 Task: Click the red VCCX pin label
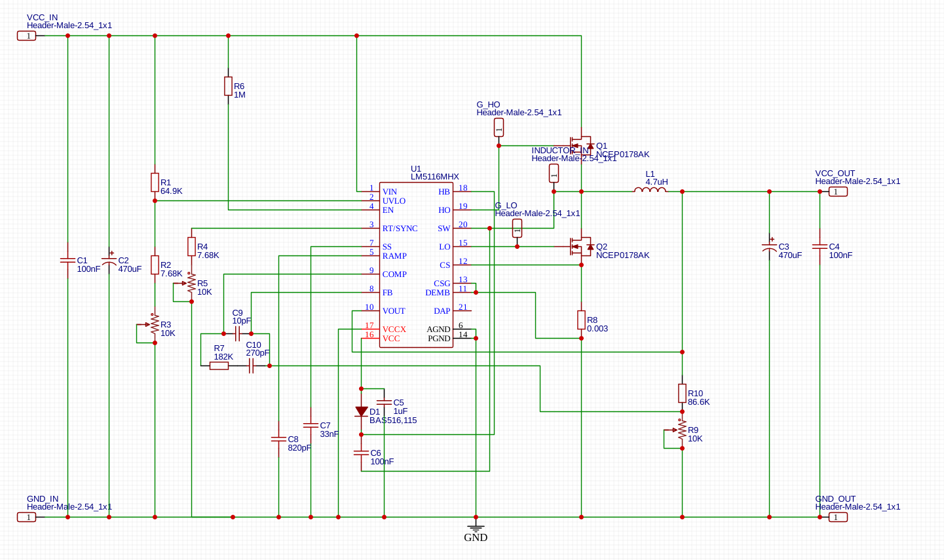coord(394,329)
